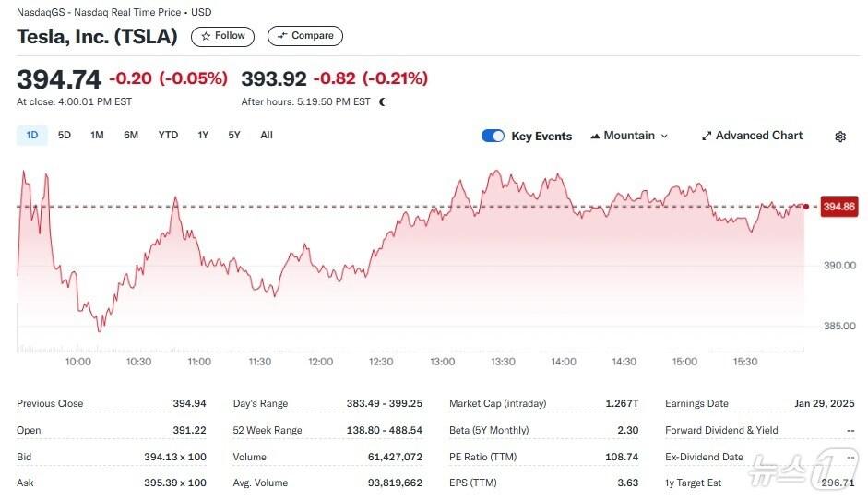The image size is (868, 501).
Task: Open chart settings gear icon
Action: click(x=839, y=137)
